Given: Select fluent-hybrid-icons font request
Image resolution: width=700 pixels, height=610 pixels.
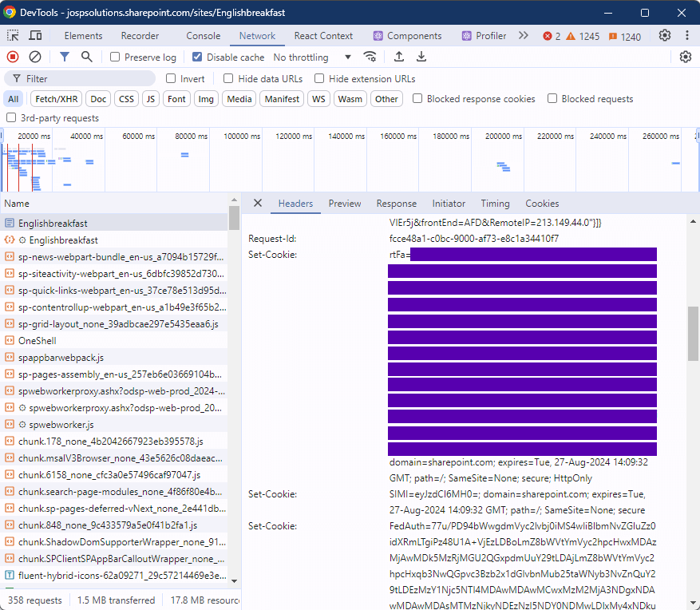Looking at the screenshot, I should [114, 576].
